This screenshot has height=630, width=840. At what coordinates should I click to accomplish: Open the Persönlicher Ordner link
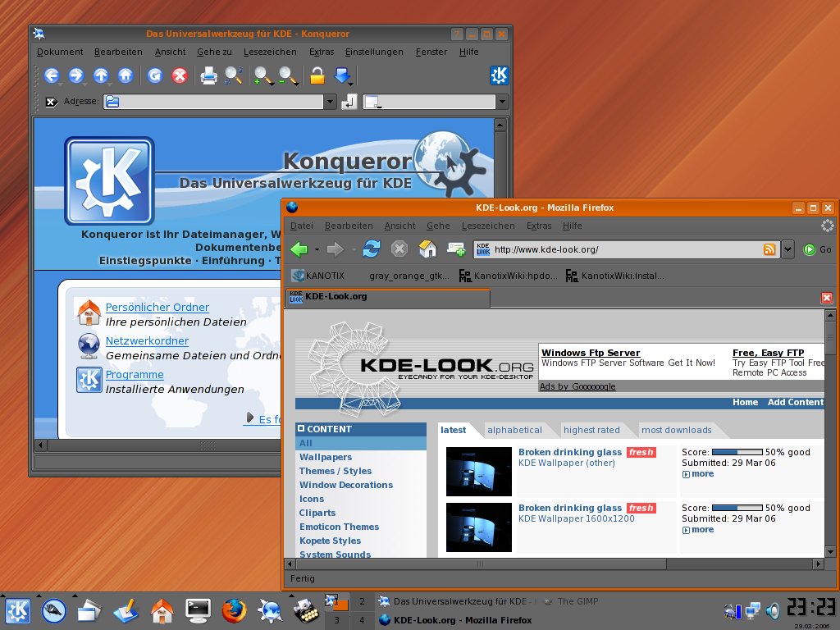pyautogui.click(x=157, y=307)
